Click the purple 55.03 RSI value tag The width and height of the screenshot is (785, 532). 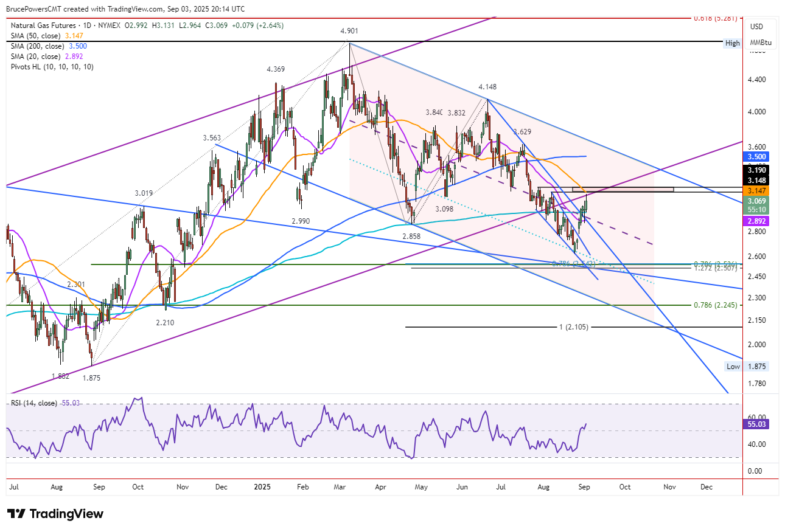coord(758,424)
